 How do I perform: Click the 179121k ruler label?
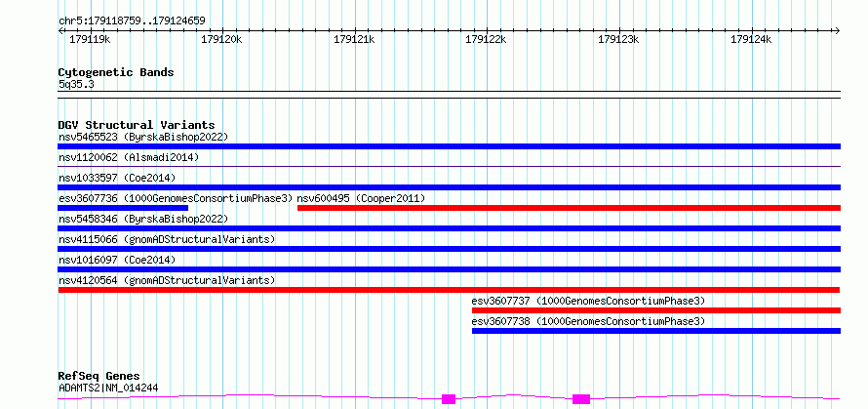[x=354, y=39]
